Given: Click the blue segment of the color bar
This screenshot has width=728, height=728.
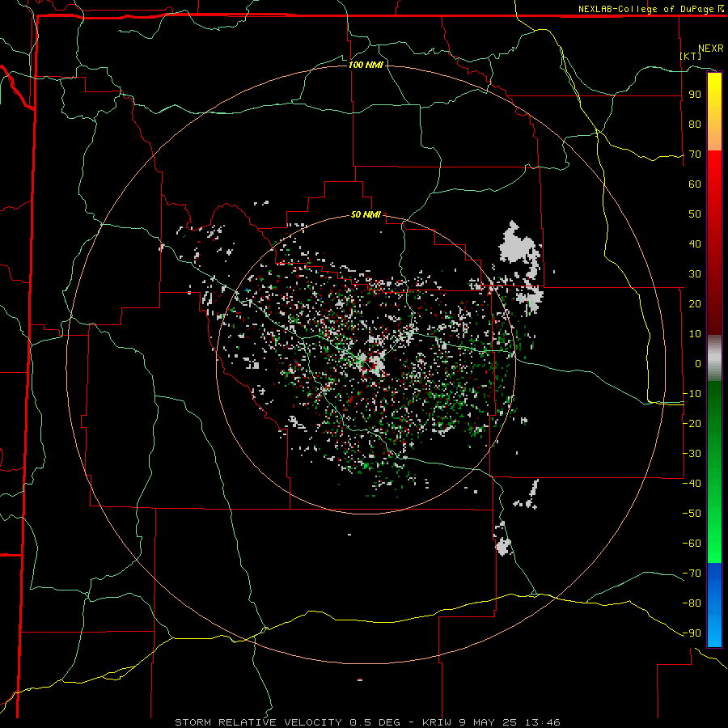Looking at the screenshot, I should tap(714, 605).
